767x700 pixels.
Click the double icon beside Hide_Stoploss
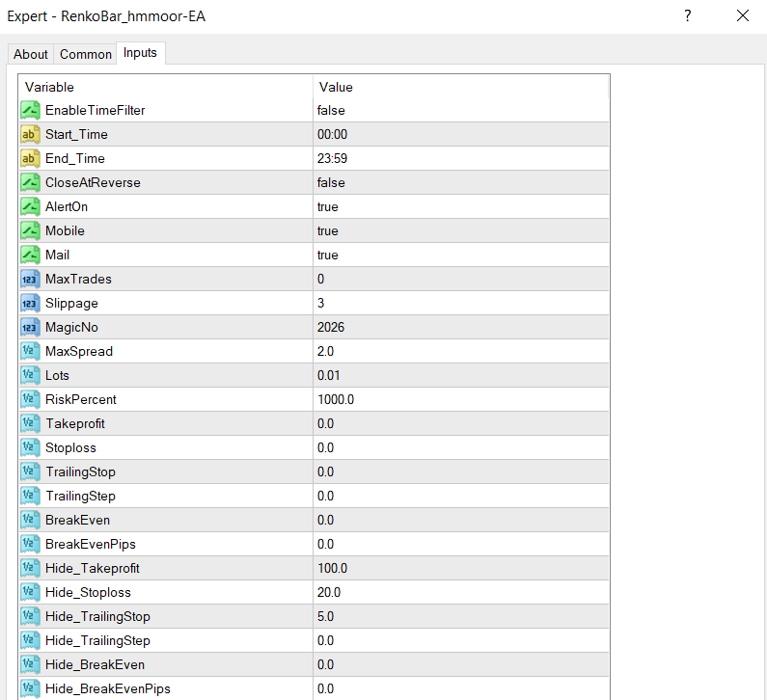click(x=30, y=592)
